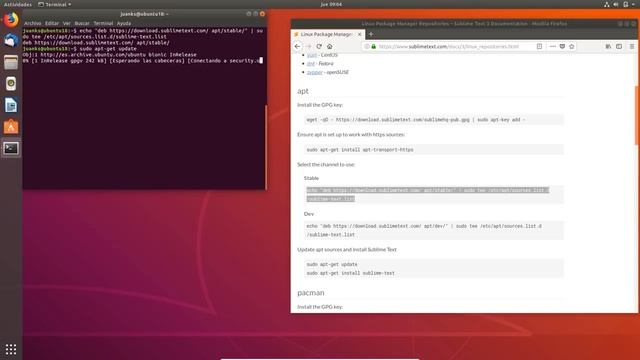Follow the zypper link for openSUSE
Viewport: 640px width, 360px height.
point(314,72)
